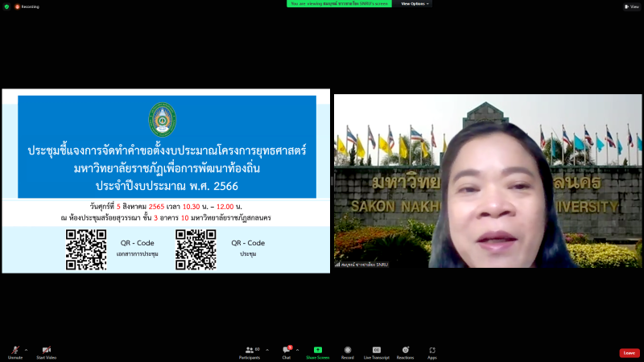644x362 pixels.
Task: Unmute the microphone
Action: pyautogui.click(x=14, y=351)
